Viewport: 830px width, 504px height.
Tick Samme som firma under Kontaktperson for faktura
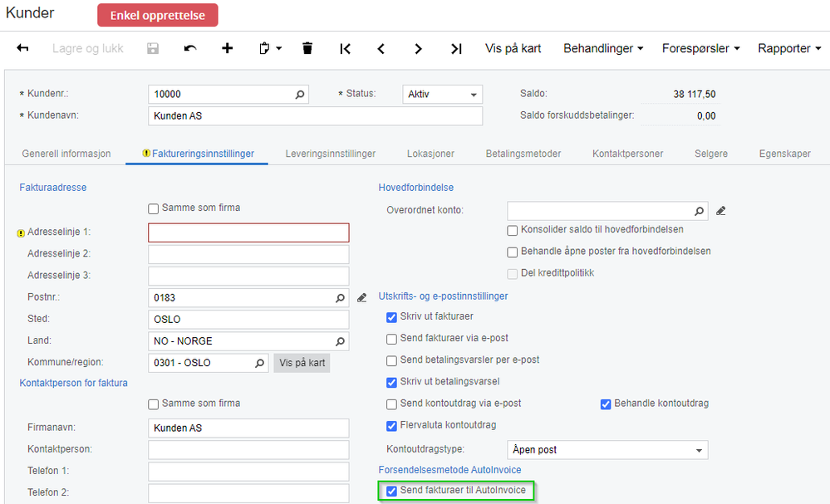(154, 404)
